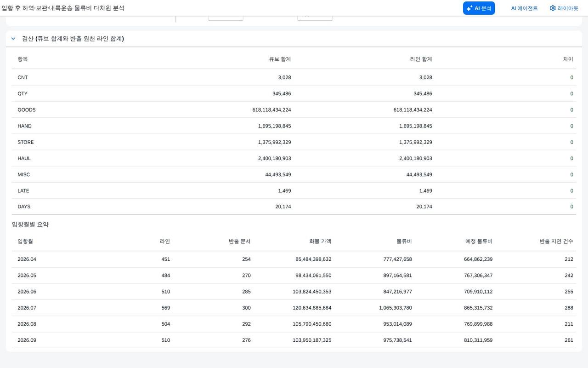
Task: Click the 반출 지연 건수 column header
Action: (556, 241)
